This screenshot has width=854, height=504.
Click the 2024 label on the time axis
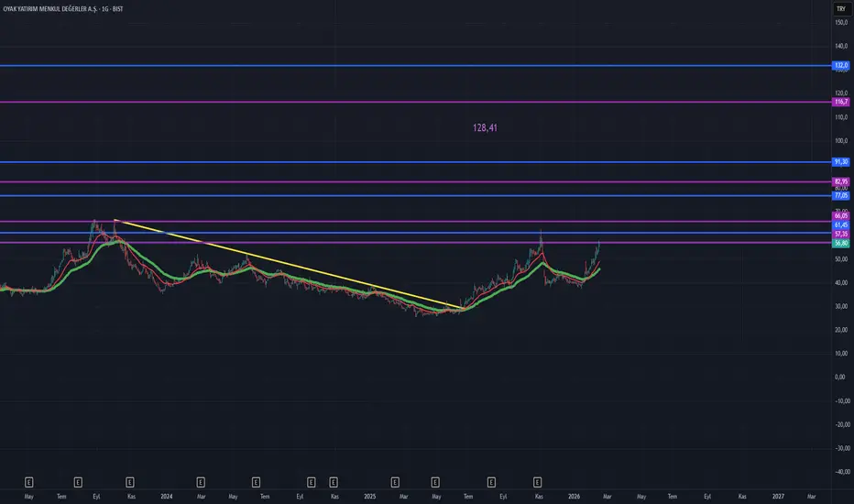click(x=166, y=497)
